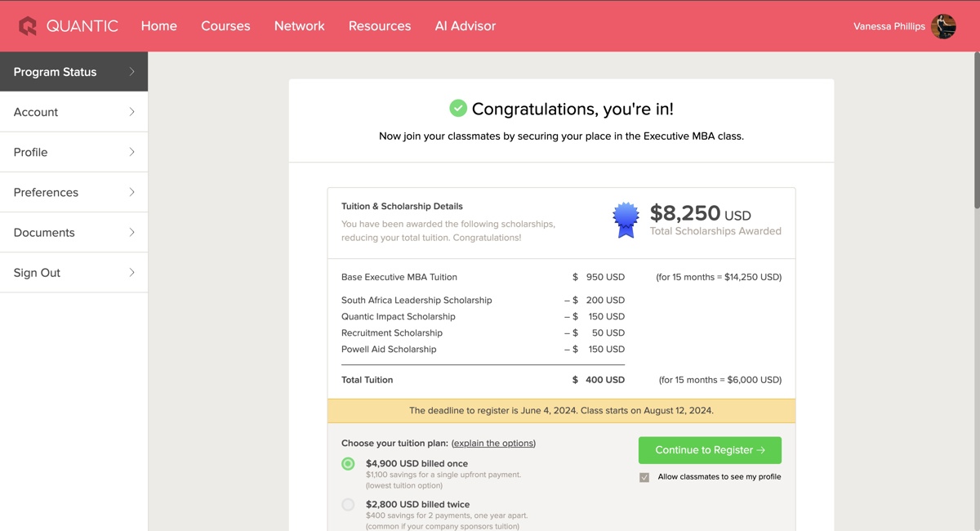This screenshot has height=531, width=980.
Task: Click the green congratulations checkmark icon
Action: [x=458, y=108]
